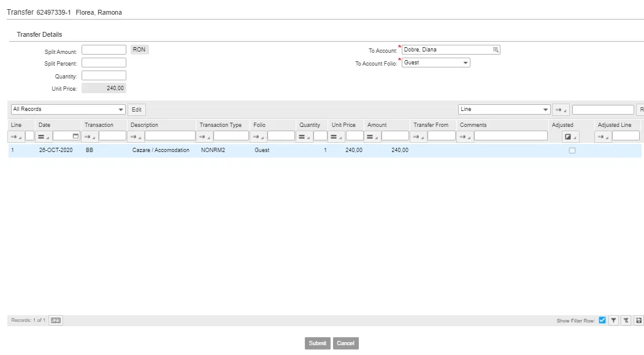The height and width of the screenshot is (355, 644).
Task: Click the RON currency button
Action: pos(139,50)
